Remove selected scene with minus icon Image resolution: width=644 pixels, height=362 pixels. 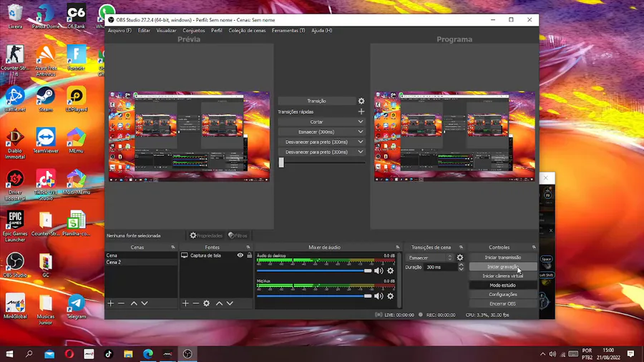pos(121,303)
